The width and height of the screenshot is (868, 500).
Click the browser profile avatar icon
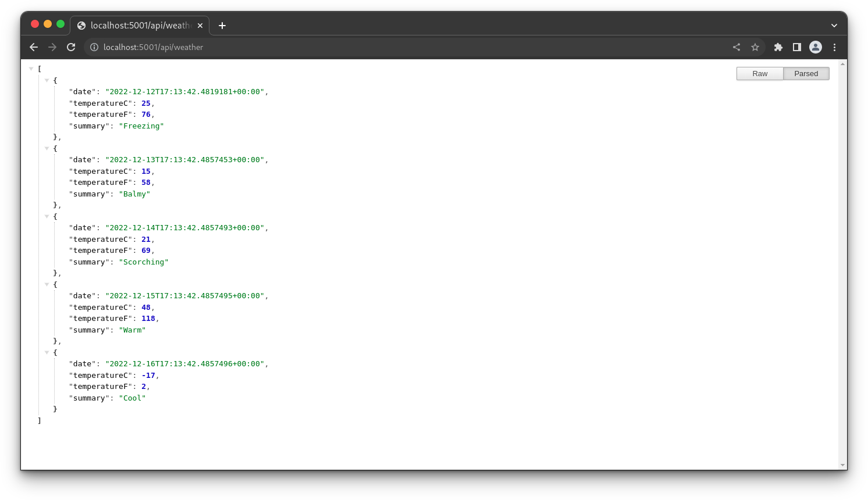coord(815,47)
